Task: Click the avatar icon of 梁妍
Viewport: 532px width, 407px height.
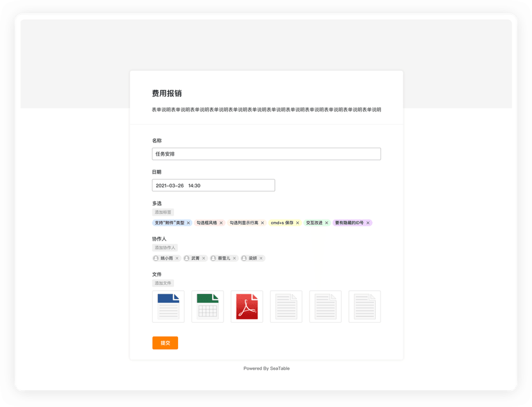Action: (244, 258)
